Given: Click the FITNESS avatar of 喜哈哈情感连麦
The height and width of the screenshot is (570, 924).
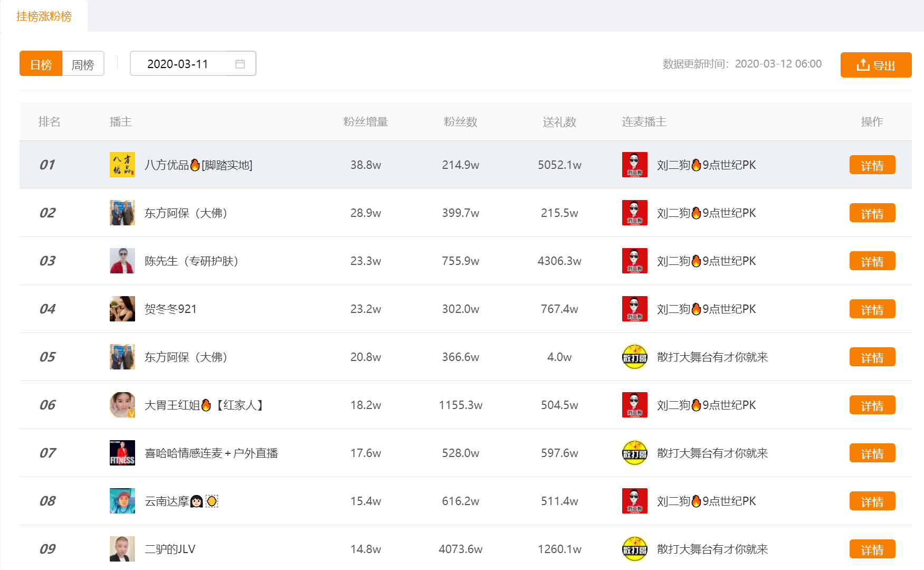Looking at the screenshot, I should [122, 453].
